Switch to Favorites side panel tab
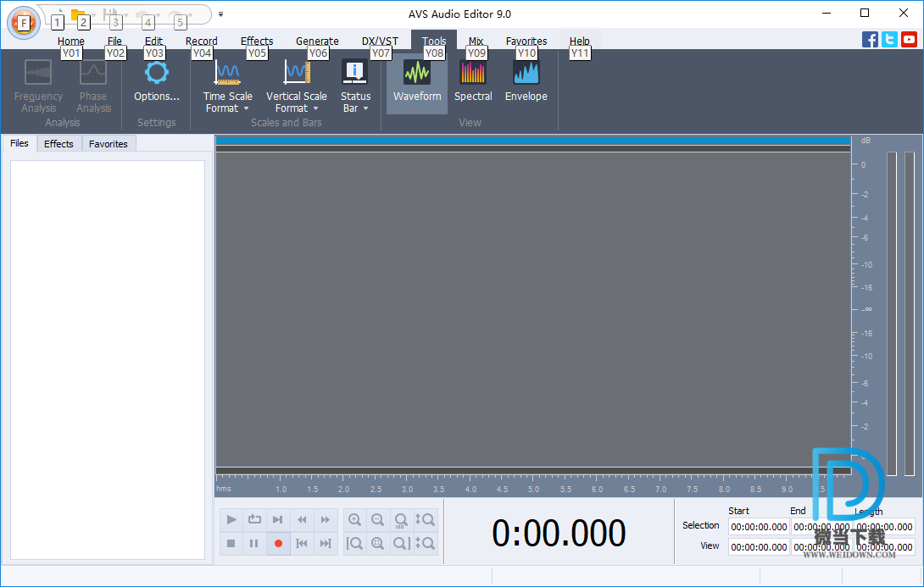 coord(109,144)
